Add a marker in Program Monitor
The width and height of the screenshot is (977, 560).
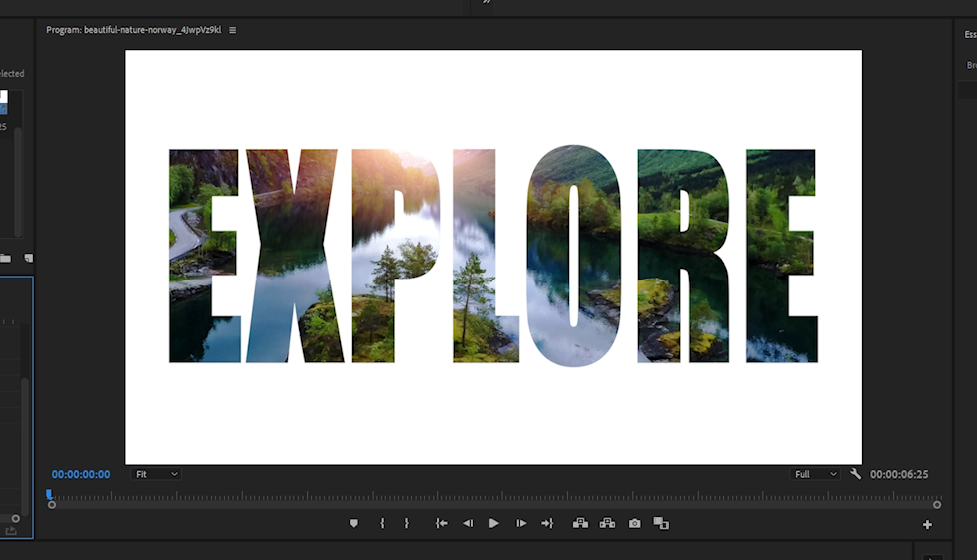(x=354, y=524)
